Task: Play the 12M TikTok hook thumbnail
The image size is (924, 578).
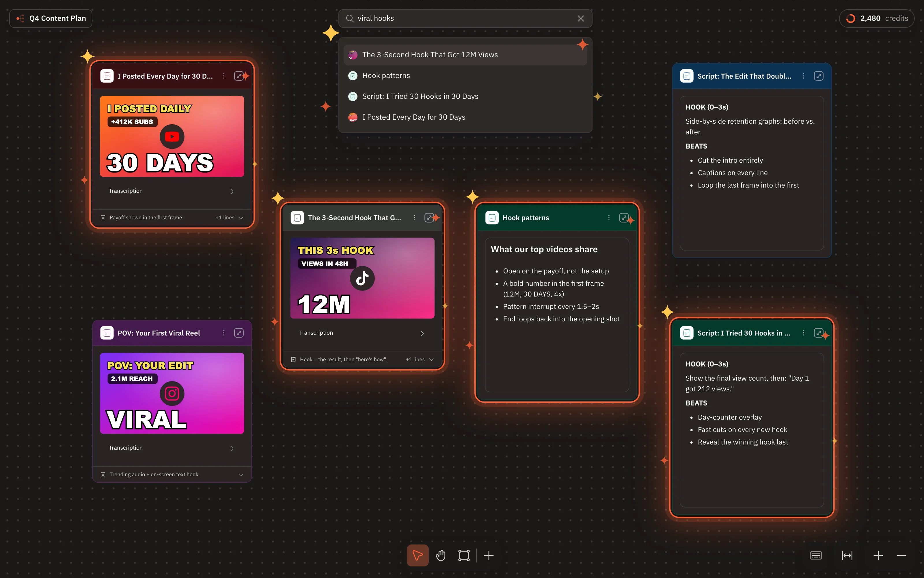Action: point(362,278)
